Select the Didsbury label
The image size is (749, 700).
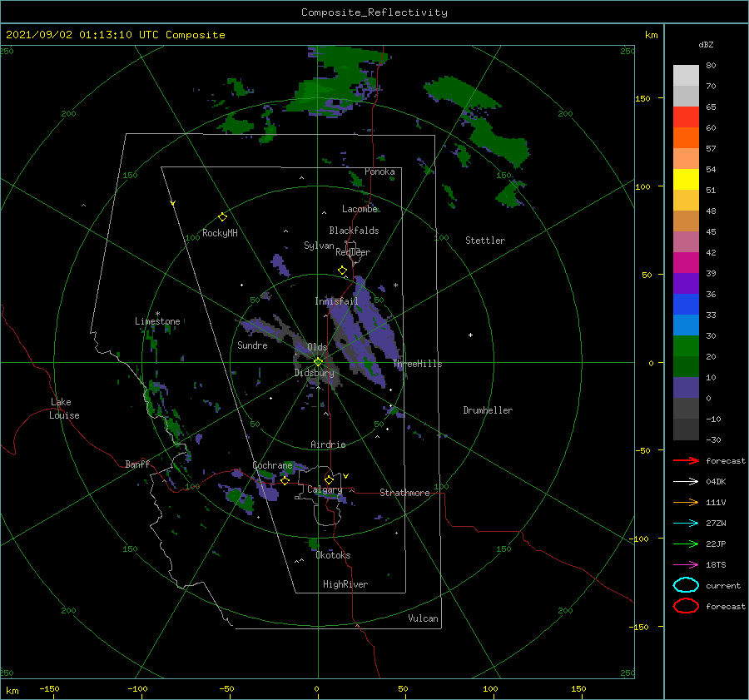coord(314,373)
